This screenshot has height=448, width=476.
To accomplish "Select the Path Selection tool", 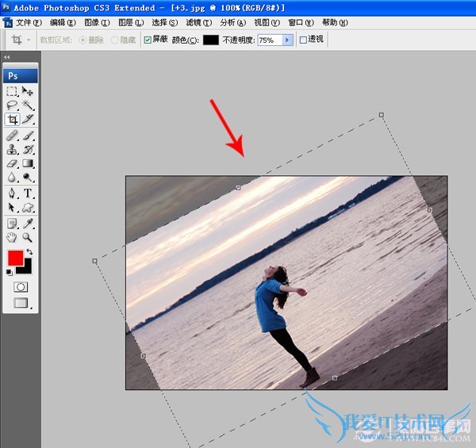I will (x=12, y=208).
